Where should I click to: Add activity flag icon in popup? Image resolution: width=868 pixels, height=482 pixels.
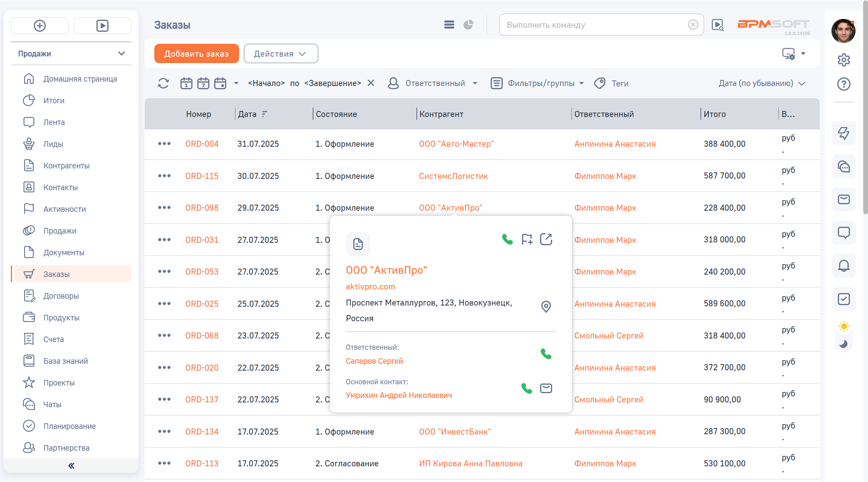(x=527, y=239)
